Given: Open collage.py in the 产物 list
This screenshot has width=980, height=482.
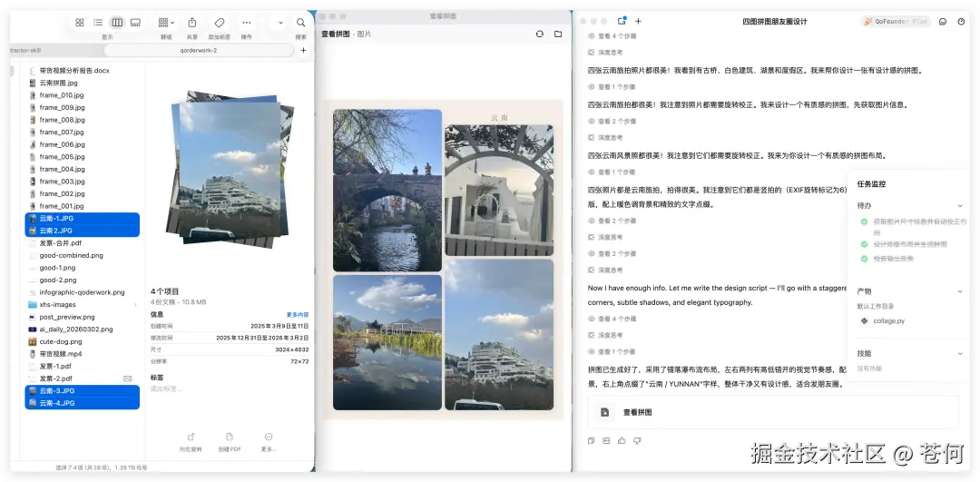Looking at the screenshot, I should click(x=883, y=320).
